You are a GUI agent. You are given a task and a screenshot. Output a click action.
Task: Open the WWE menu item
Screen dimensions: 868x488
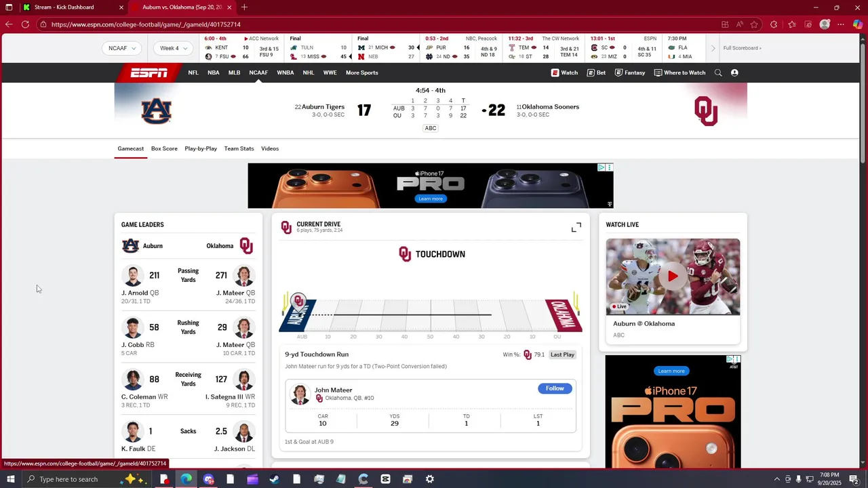coord(330,73)
